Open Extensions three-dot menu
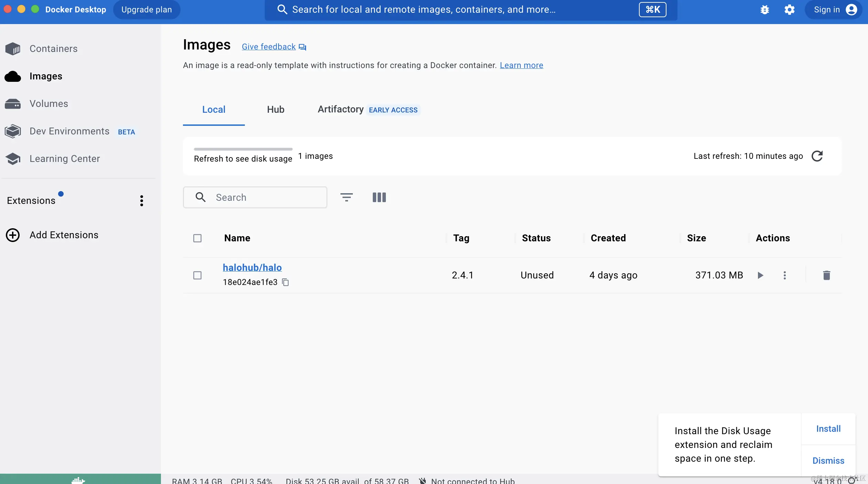This screenshot has width=868, height=484. click(x=141, y=201)
